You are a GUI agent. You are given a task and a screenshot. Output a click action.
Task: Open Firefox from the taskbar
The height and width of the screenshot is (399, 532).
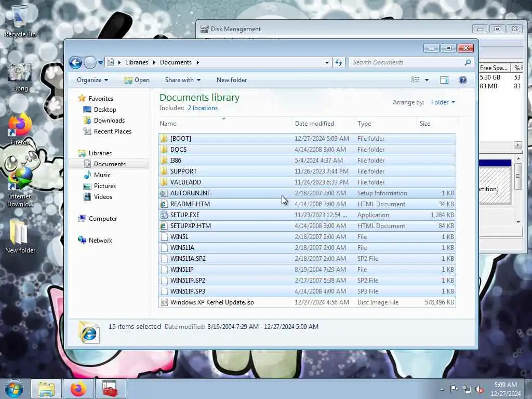[x=78, y=389]
